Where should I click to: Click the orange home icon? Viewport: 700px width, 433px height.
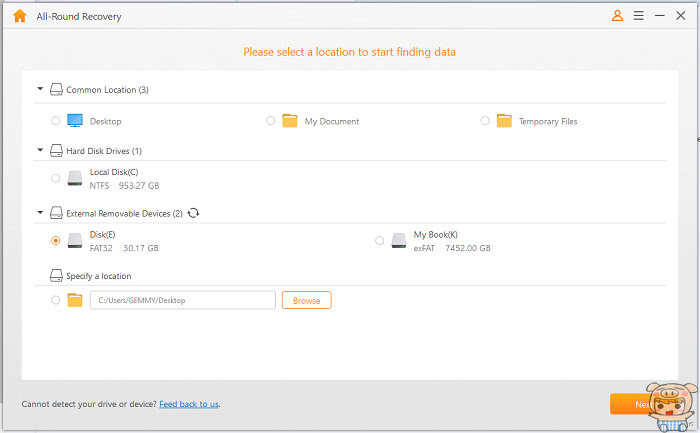[x=20, y=16]
